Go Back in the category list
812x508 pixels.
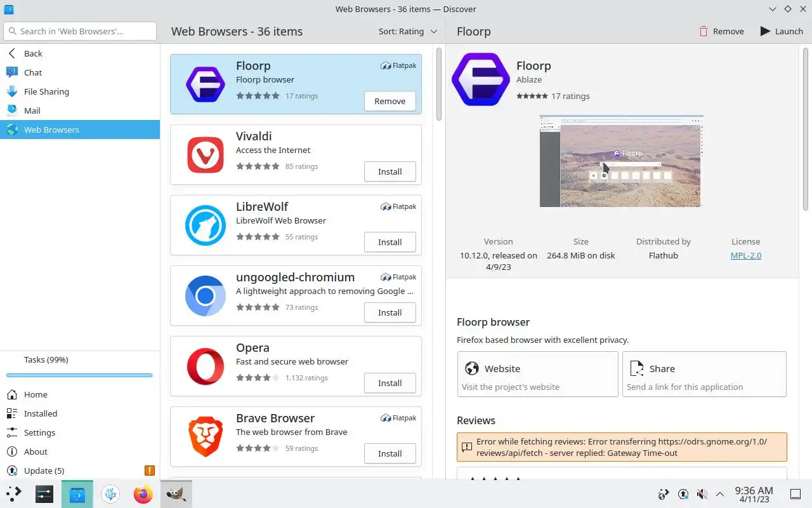pyautogui.click(x=80, y=53)
